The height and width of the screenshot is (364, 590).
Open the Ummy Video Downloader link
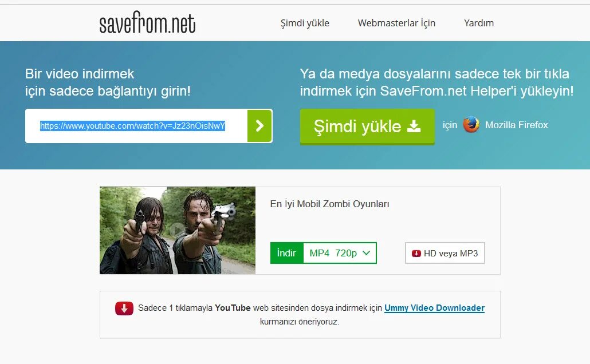pyautogui.click(x=434, y=308)
